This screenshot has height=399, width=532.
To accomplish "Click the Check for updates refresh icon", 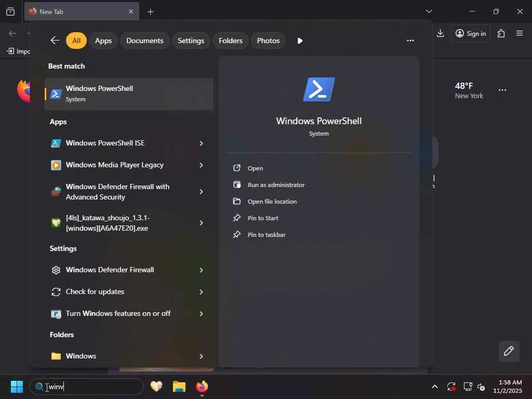I will pyautogui.click(x=56, y=292).
